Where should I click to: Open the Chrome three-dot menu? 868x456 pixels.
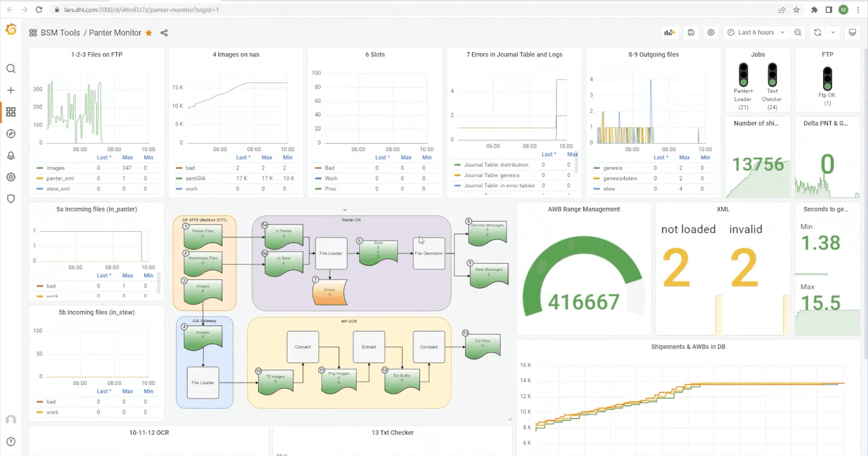point(859,10)
